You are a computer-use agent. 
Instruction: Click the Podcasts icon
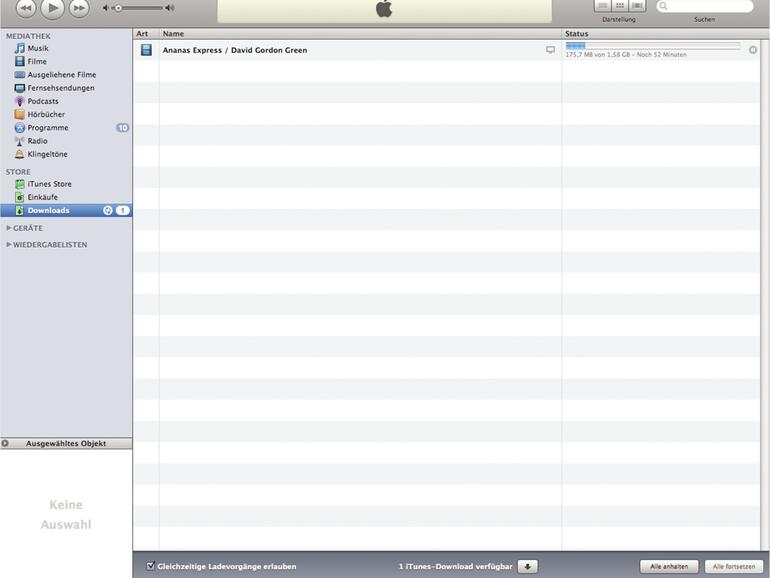20,101
